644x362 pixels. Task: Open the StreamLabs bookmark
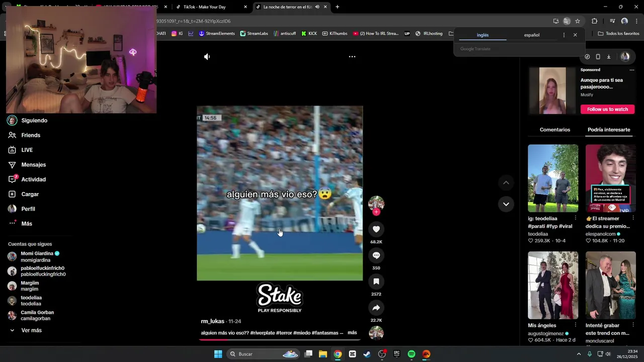(x=254, y=34)
